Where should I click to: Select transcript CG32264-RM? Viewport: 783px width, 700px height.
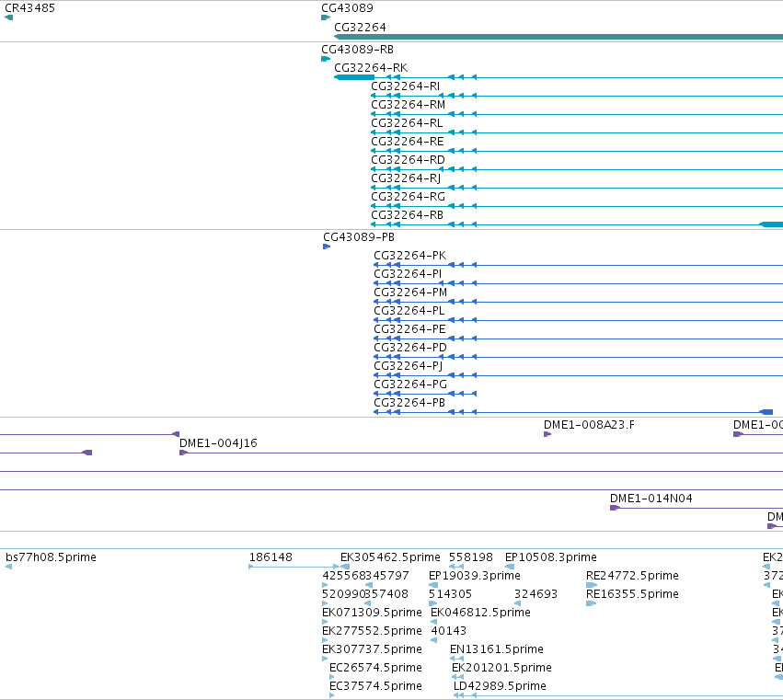coord(408,105)
